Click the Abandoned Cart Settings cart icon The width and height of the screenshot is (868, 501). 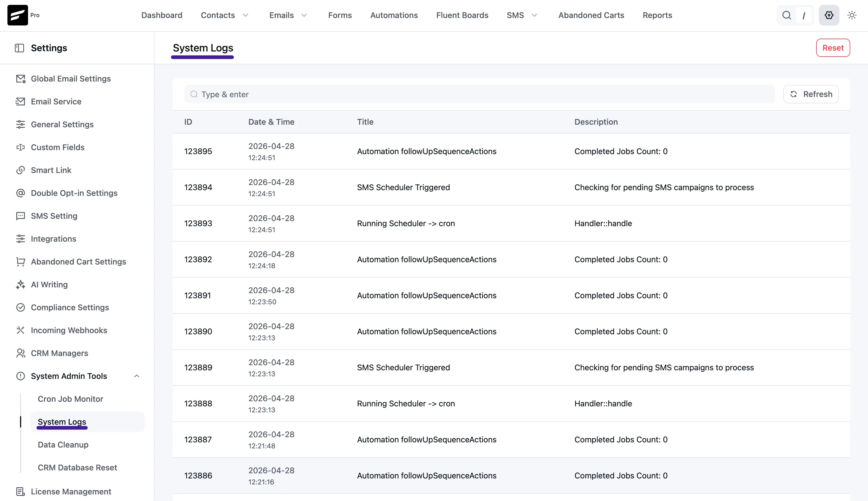coord(20,262)
